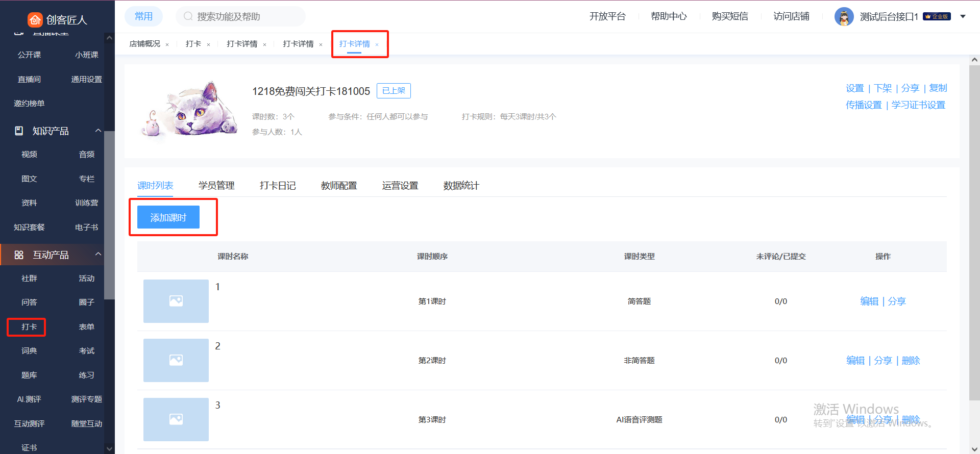Screen dimensions: 980x454
Task: Collapse the 互动产品 menu section
Action: pyautogui.click(x=98, y=254)
